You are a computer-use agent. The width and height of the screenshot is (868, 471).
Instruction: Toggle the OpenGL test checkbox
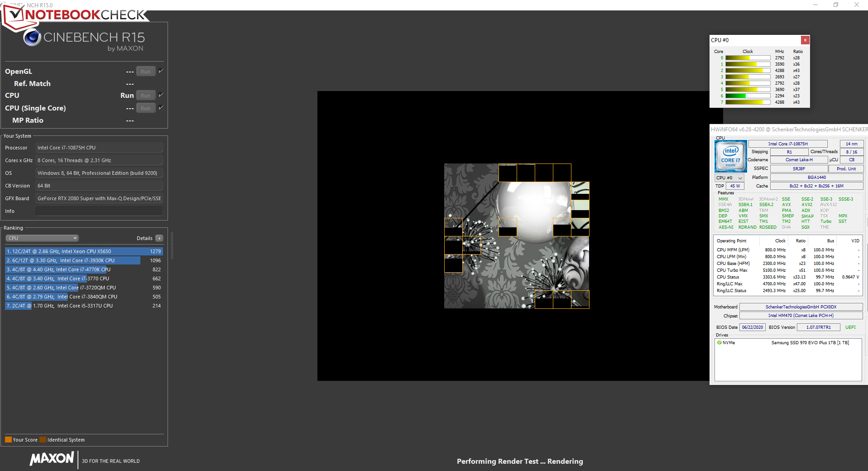(161, 71)
